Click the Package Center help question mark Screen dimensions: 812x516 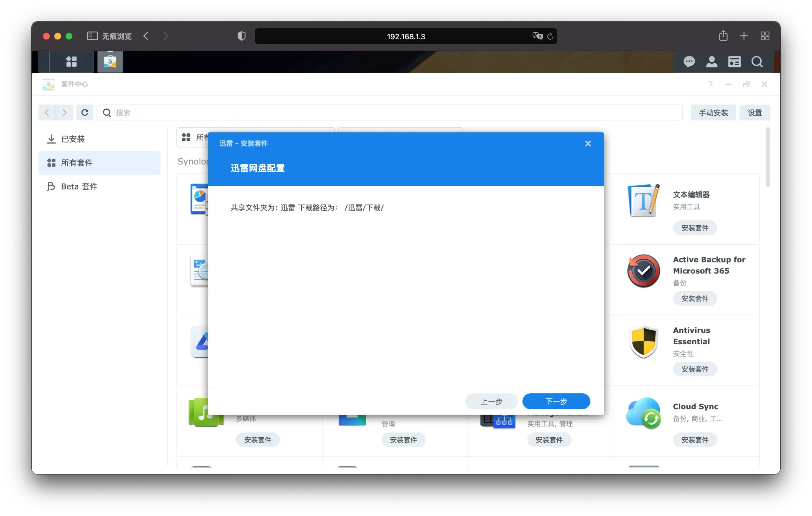710,84
